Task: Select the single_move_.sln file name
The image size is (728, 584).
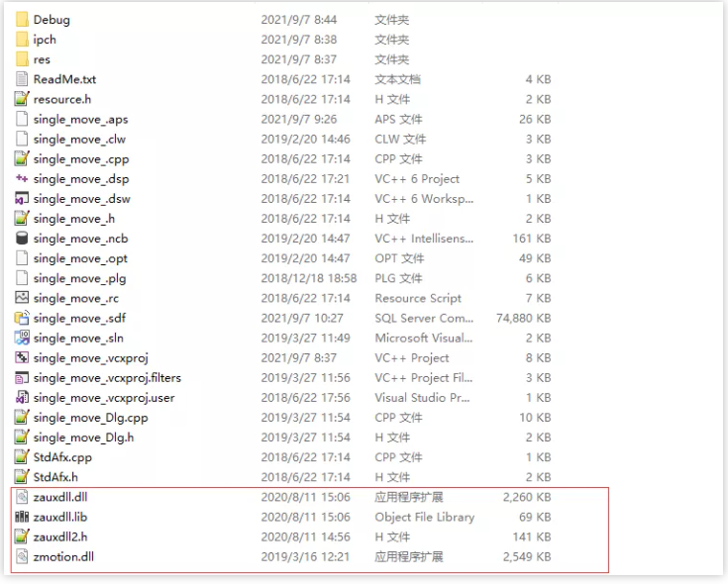Action: coord(78,339)
